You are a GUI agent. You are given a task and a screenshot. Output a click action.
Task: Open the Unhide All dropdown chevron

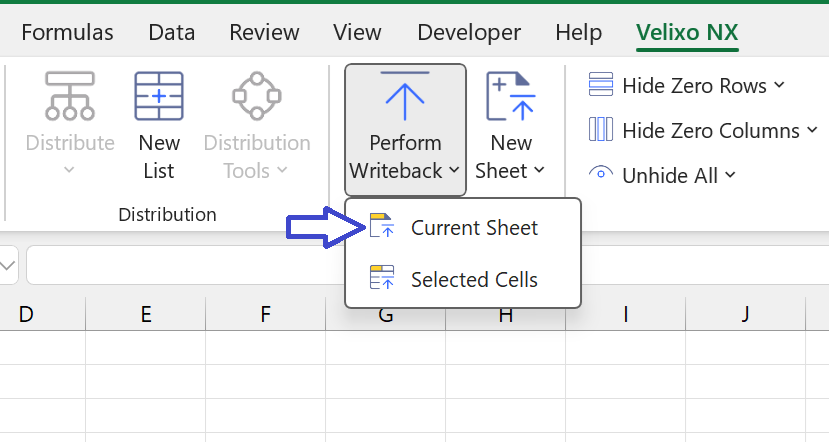[x=730, y=174]
